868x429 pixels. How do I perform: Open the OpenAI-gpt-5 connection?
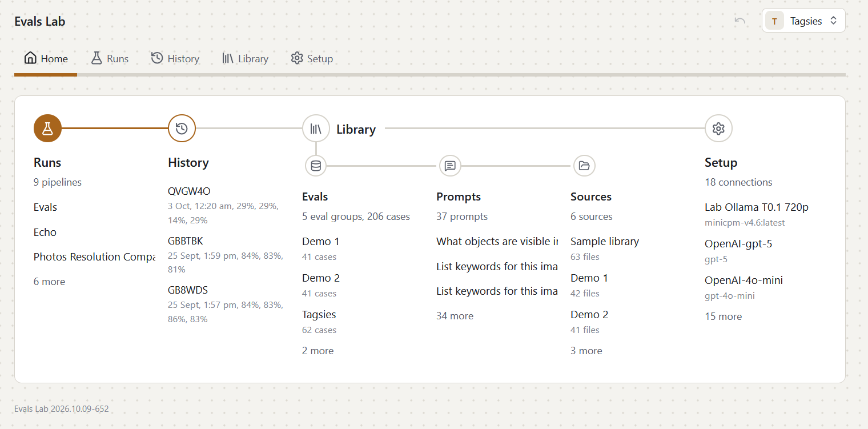click(738, 244)
